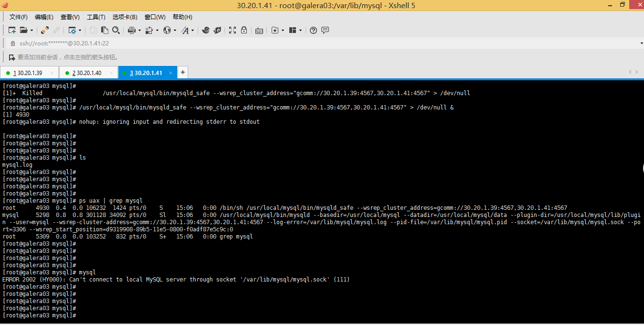Open the Find magnifier icon
The image size is (644, 325).
click(x=116, y=30)
